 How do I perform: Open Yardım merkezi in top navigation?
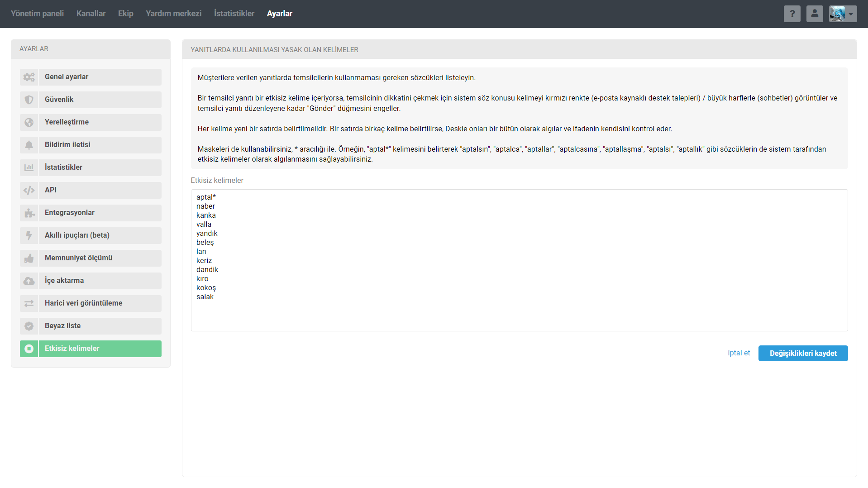pos(174,14)
